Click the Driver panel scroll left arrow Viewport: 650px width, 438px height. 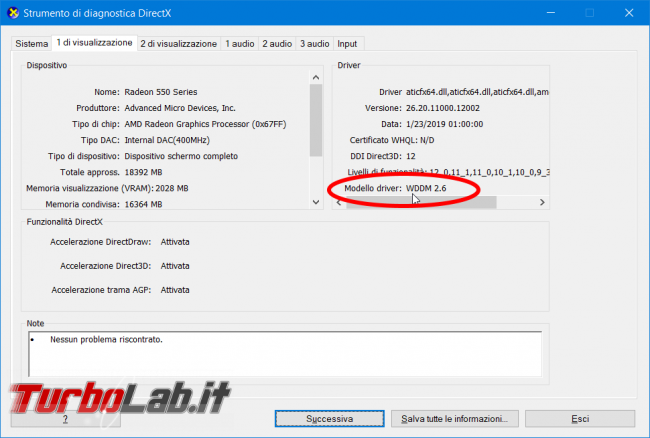click(x=339, y=202)
